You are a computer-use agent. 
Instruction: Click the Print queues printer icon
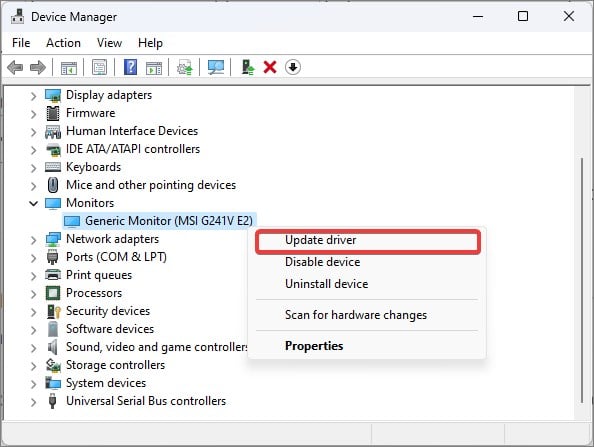53,275
